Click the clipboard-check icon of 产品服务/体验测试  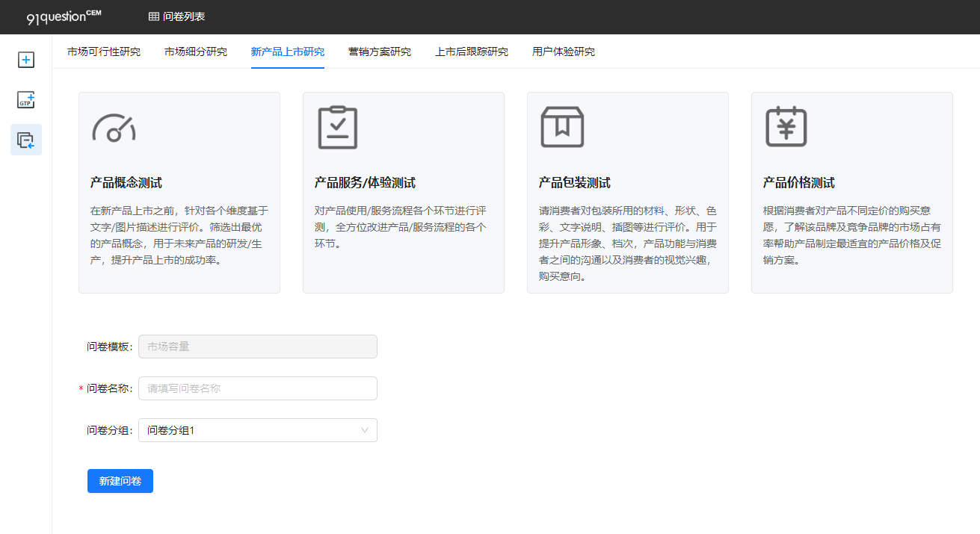(x=338, y=127)
